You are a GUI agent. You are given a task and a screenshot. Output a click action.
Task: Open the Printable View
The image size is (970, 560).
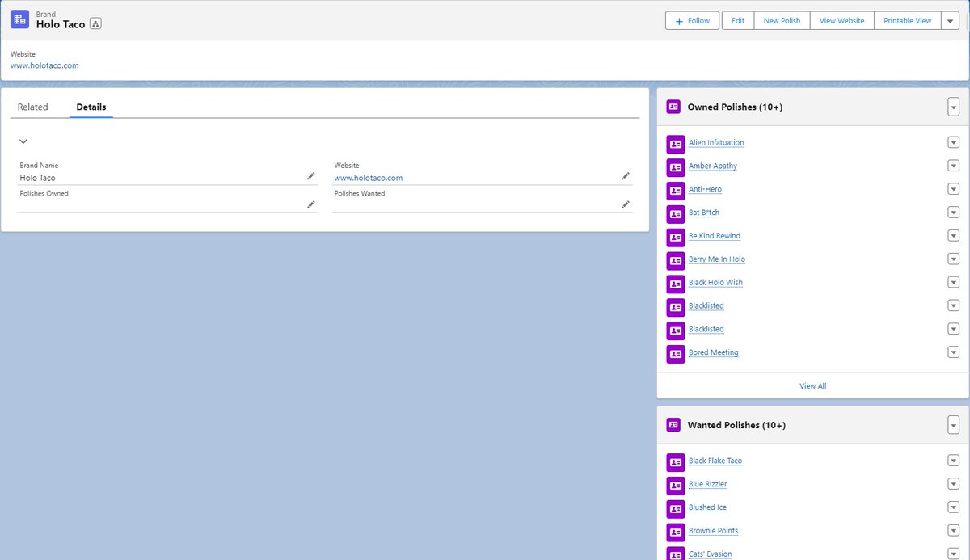907,21
